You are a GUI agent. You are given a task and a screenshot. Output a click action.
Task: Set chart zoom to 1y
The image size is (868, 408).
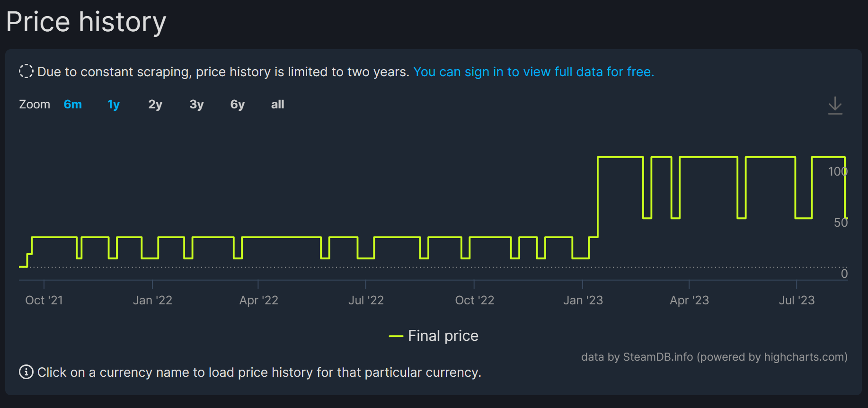pyautogui.click(x=114, y=104)
